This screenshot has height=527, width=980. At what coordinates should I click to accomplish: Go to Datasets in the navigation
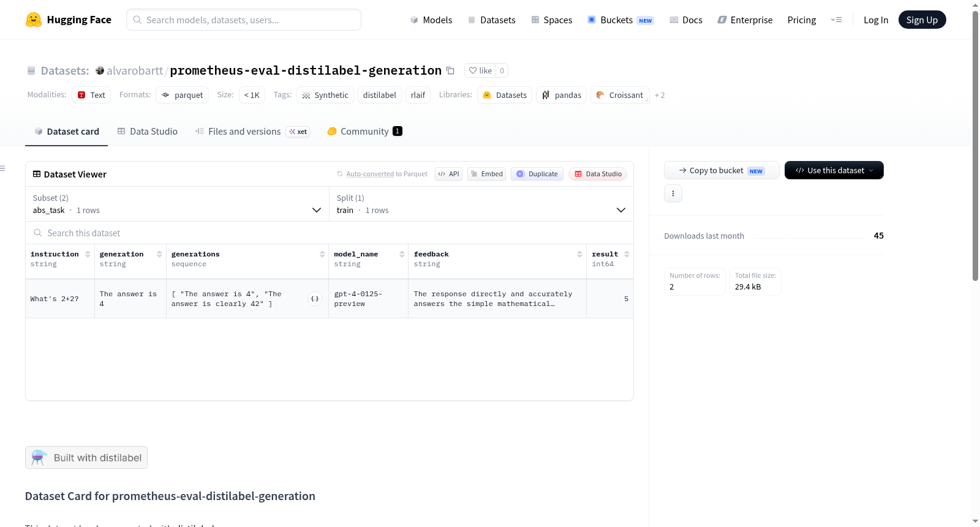[492, 20]
